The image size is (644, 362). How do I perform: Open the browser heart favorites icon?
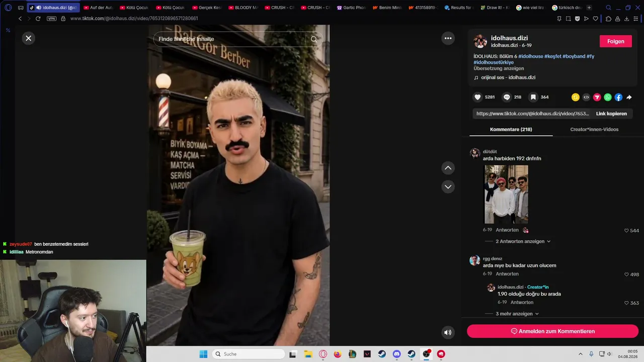pos(596,19)
